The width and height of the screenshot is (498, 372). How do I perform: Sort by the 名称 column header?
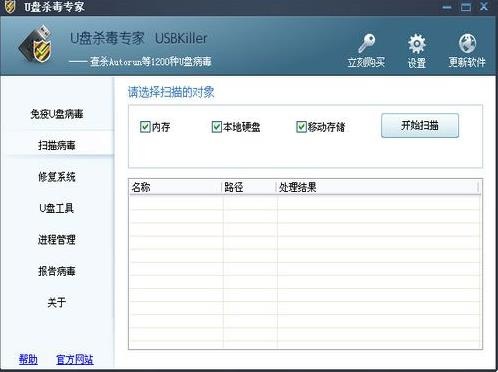point(175,187)
